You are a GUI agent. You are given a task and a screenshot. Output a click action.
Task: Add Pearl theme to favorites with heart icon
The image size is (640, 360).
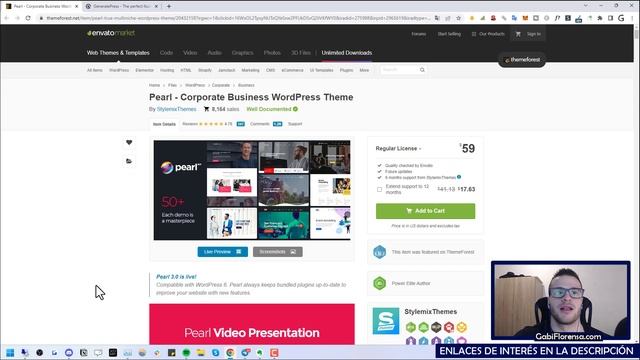coord(129,142)
